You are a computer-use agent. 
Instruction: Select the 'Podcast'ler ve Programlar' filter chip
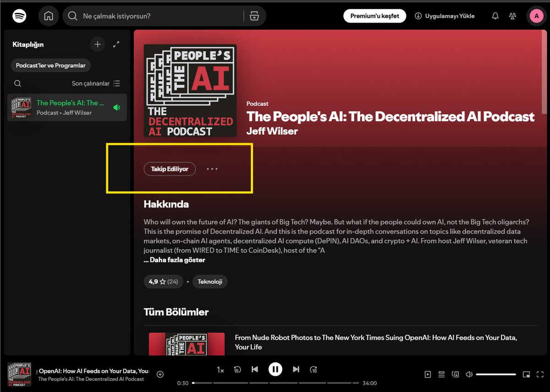click(x=51, y=65)
